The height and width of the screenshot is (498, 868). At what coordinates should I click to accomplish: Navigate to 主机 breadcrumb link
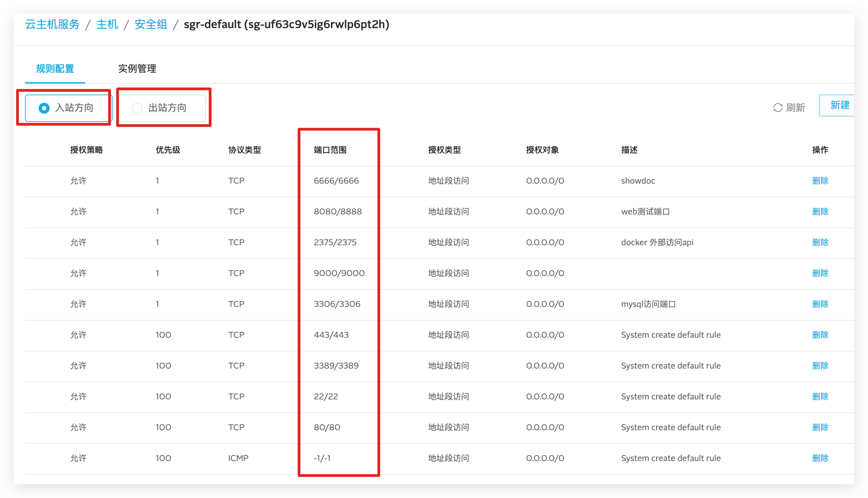[107, 25]
